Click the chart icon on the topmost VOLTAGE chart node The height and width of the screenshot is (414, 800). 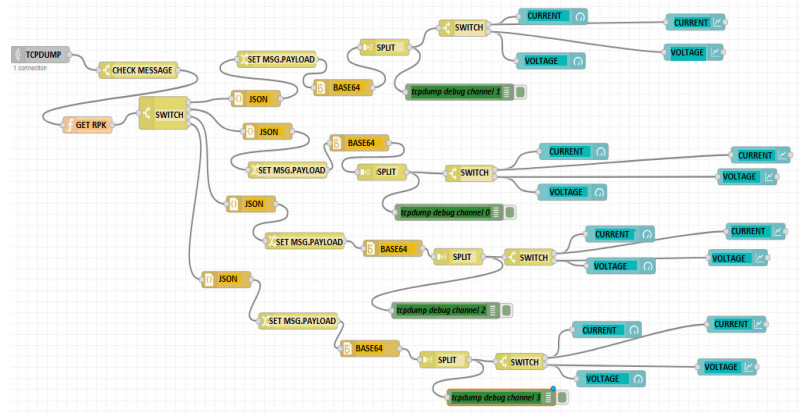pos(716,52)
